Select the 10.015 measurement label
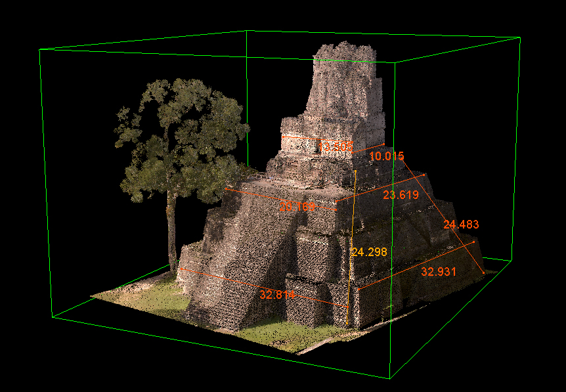Viewport: 566px width, 392px height. pyautogui.click(x=387, y=156)
